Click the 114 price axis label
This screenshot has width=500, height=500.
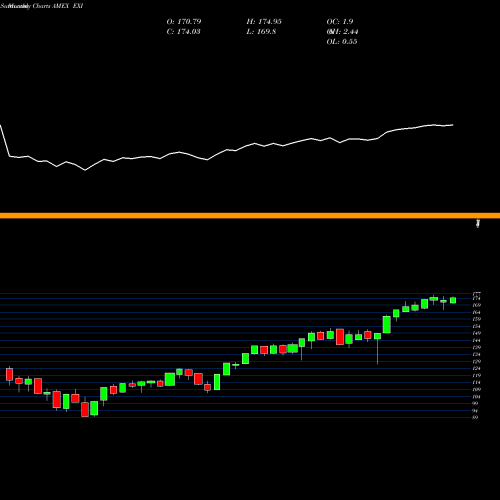click(476, 383)
